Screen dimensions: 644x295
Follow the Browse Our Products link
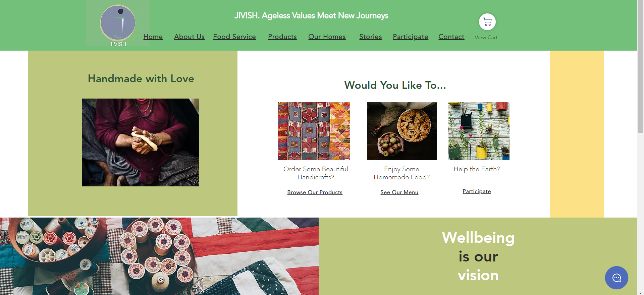point(315,192)
